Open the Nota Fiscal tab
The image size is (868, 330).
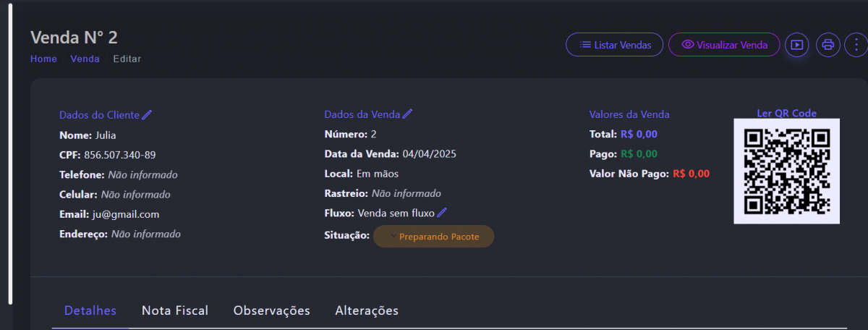[x=175, y=310]
